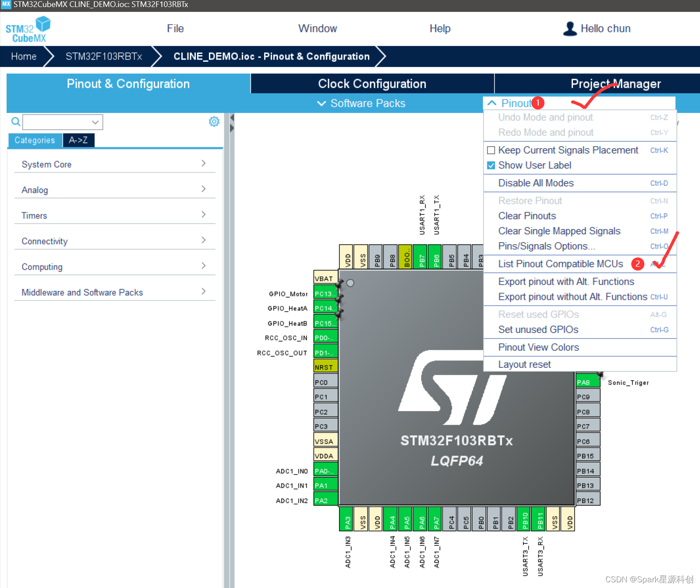700x588 pixels.
Task: Click the STM32F103RBTx breadcrumb
Action: tap(104, 56)
